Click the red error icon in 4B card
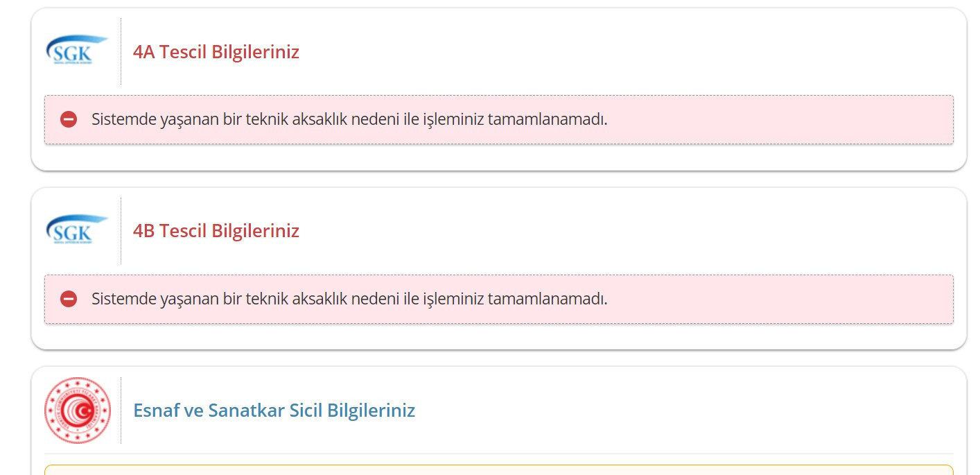This screenshot has height=475, width=980. click(x=69, y=299)
